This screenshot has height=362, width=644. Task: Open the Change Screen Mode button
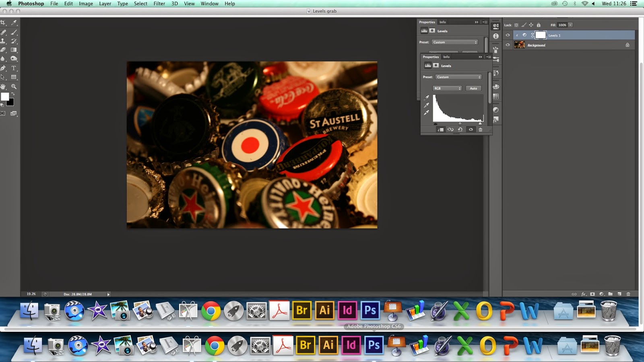(x=14, y=113)
